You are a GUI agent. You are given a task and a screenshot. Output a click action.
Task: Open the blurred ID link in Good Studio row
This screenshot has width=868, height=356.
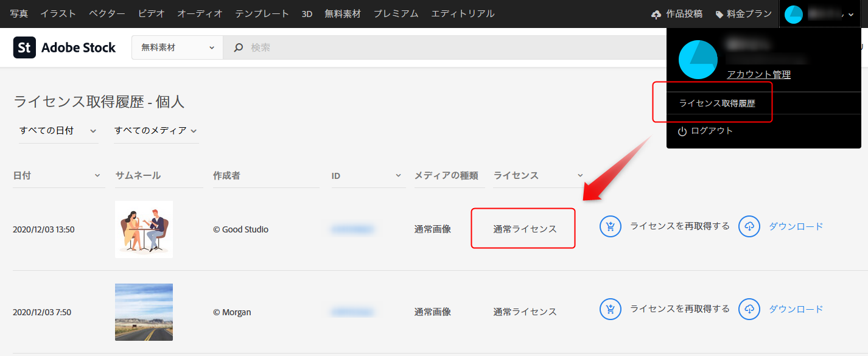pyautogui.click(x=352, y=229)
